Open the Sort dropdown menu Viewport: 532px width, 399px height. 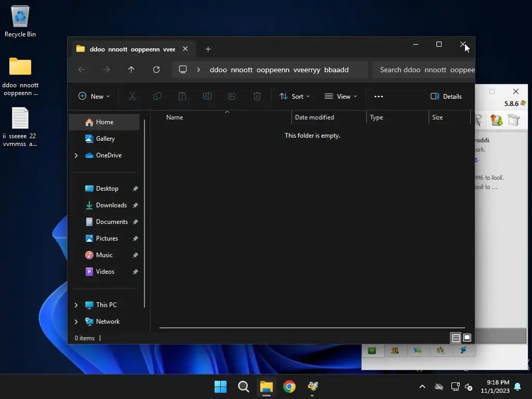coord(295,96)
